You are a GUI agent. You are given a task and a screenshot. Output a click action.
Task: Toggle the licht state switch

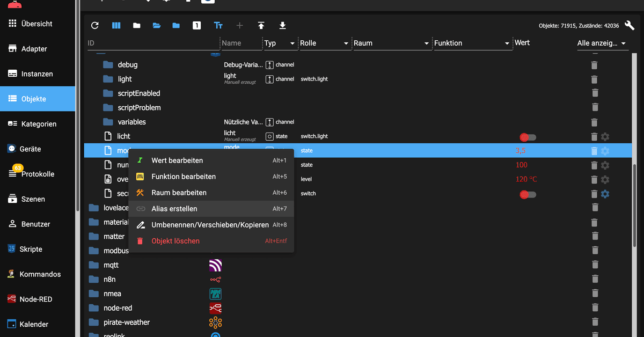coord(528,137)
